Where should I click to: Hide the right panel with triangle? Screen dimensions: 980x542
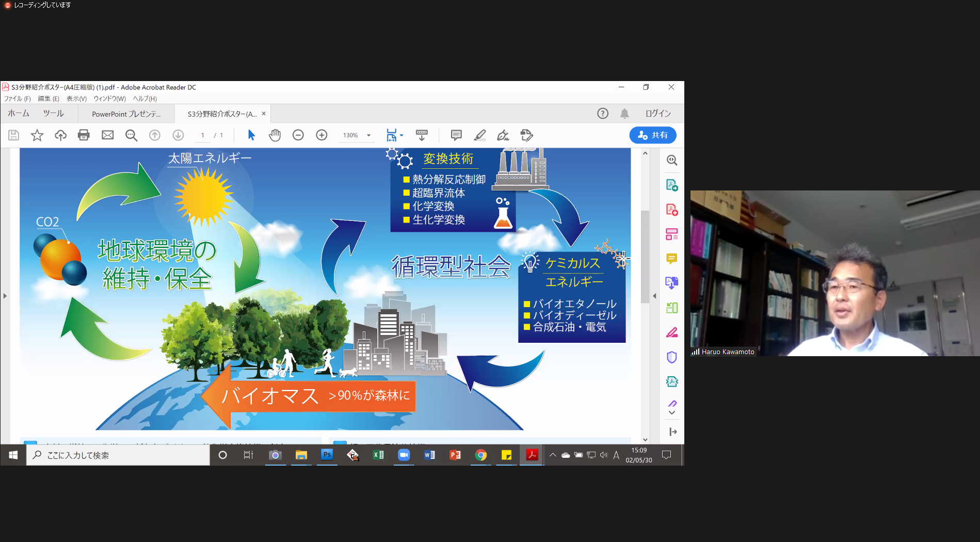[654, 296]
